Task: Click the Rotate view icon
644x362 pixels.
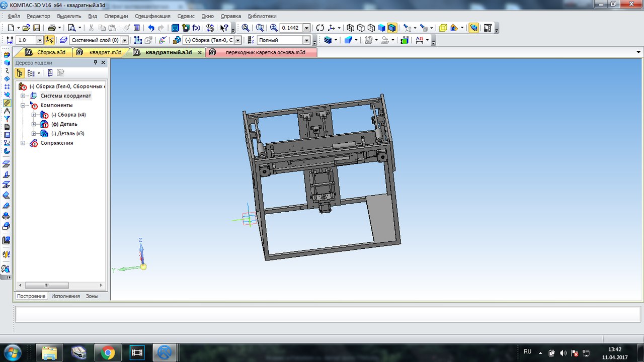Action: (320, 28)
